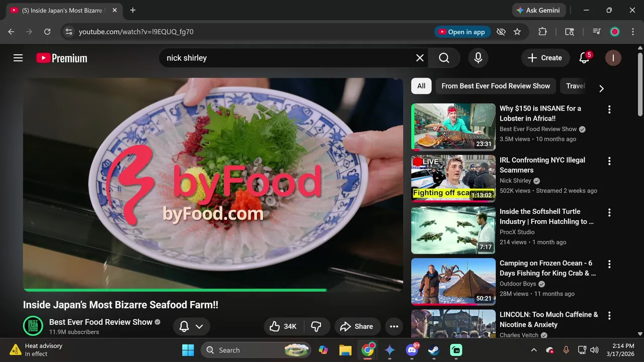
Task: Open Google Lens search icon in toolbar
Action: click(570, 32)
